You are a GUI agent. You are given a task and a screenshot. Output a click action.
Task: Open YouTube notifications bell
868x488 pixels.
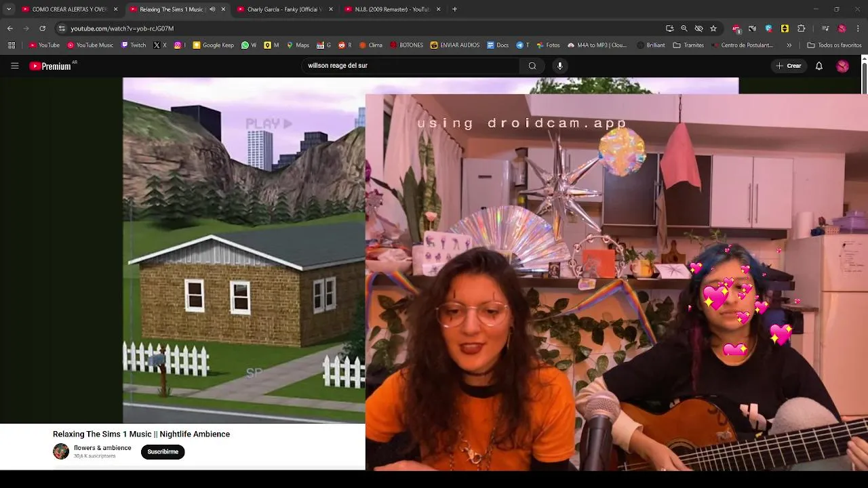pyautogui.click(x=819, y=66)
